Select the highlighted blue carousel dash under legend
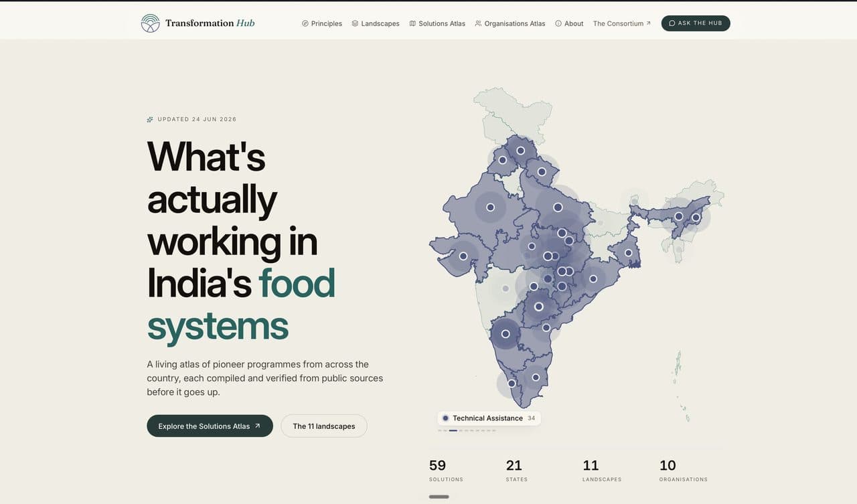Screen dimensions: 857x504 click(x=453, y=430)
